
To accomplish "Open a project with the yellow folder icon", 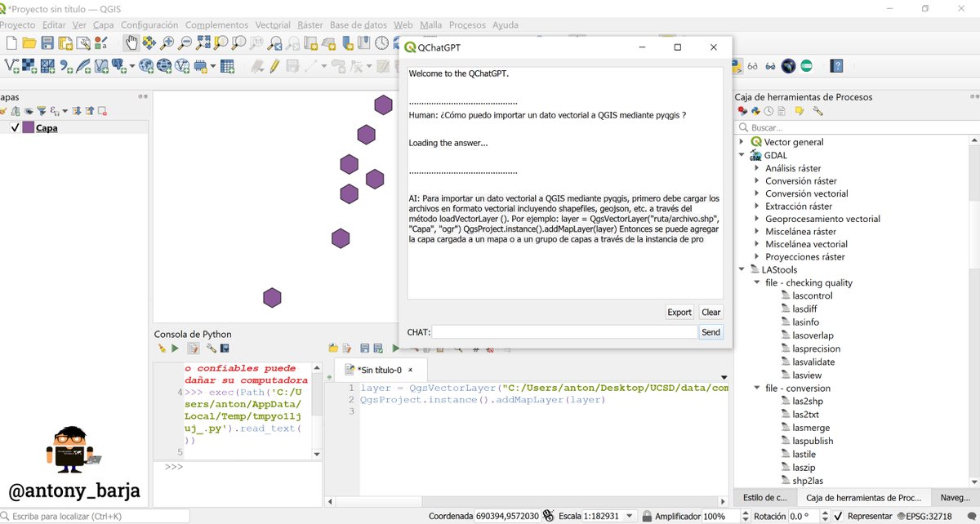I will click(x=29, y=42).
